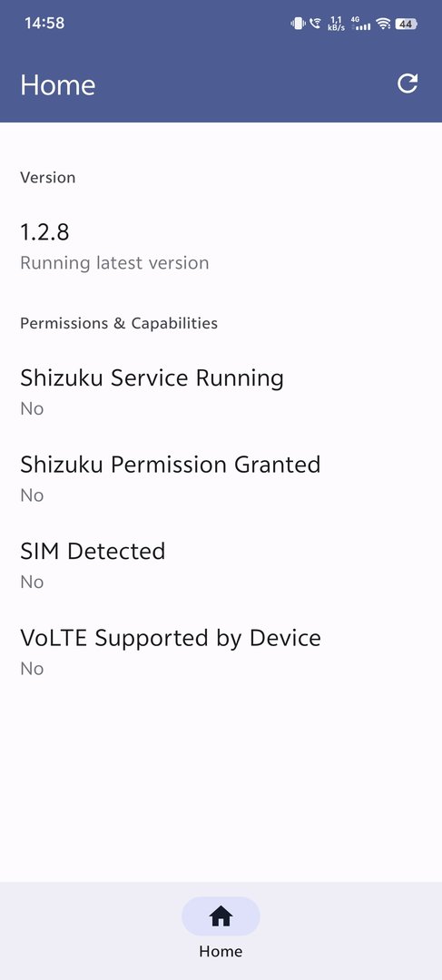The width and height of the screenshot is (442, 980).
Task: Tap the network speed kB/s indicator
Action: point(337,24)
